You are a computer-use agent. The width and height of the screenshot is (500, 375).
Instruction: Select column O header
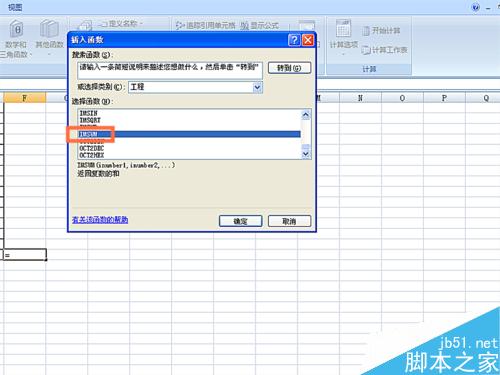pyautogui.click(x=402, y=98)
